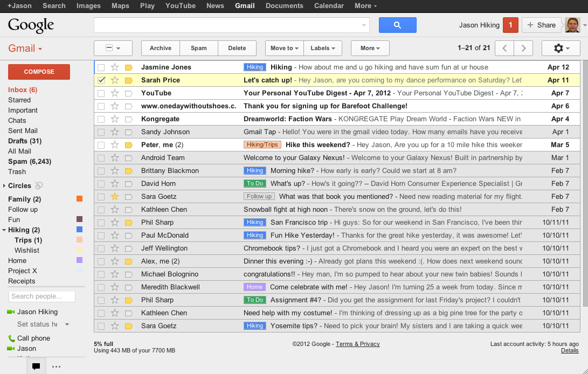Open the red notifications badge showing 1
This screenshot has width=588, height=374.
[510, 25]
